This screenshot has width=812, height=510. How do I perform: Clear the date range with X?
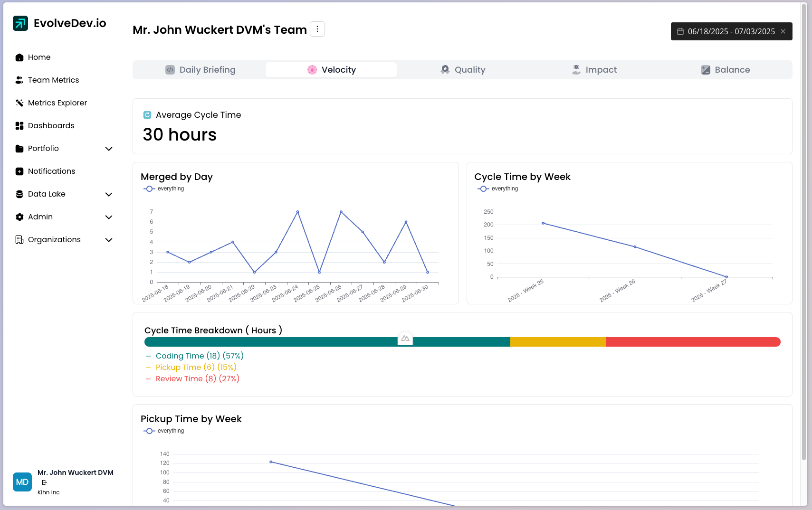(x=783, y=31)
